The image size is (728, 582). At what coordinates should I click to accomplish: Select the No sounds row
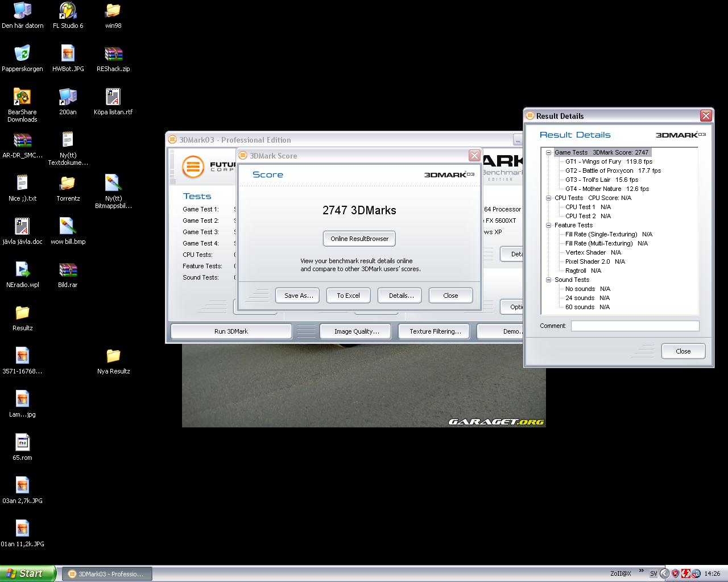point(588,289)
